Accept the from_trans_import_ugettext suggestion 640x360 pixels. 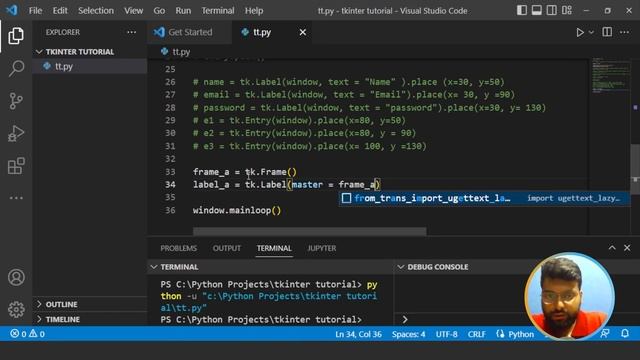pos(484,198)
